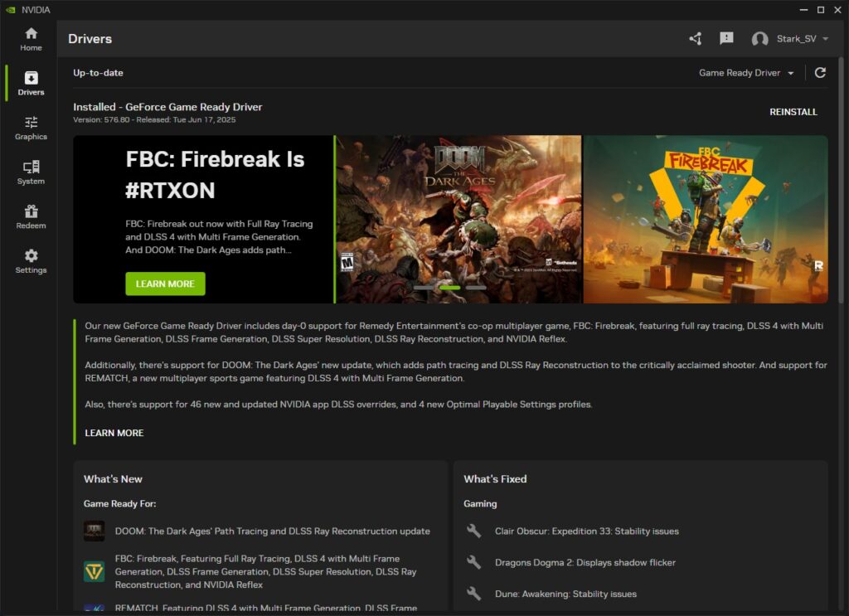Viewport: 849px width, 616px height.
Task: Click wrench icon beside Clair Obscur fix
Action: tap(473, 531)
